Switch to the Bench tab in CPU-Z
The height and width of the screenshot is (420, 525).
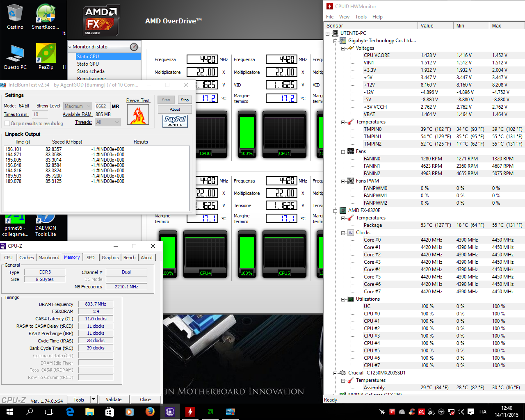130,258
